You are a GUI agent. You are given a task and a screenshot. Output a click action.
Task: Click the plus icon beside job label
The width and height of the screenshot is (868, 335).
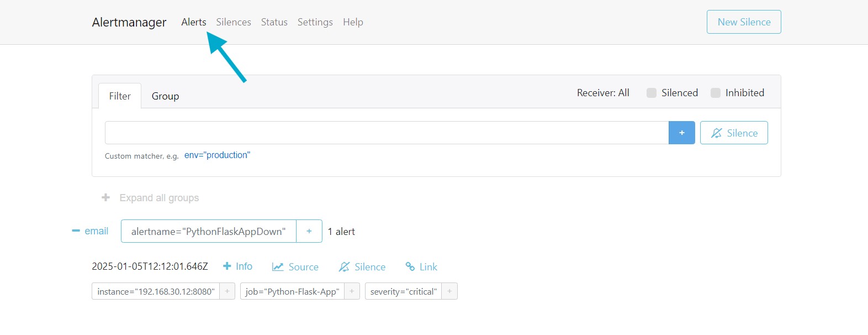352,291
